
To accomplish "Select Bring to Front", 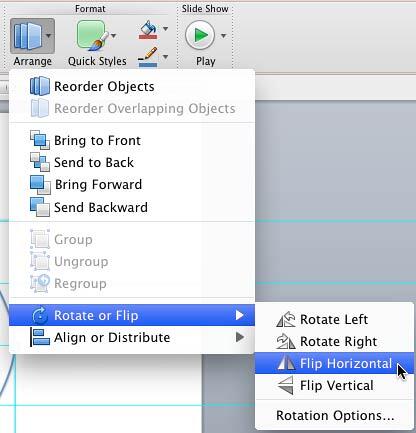I will 132,140.
